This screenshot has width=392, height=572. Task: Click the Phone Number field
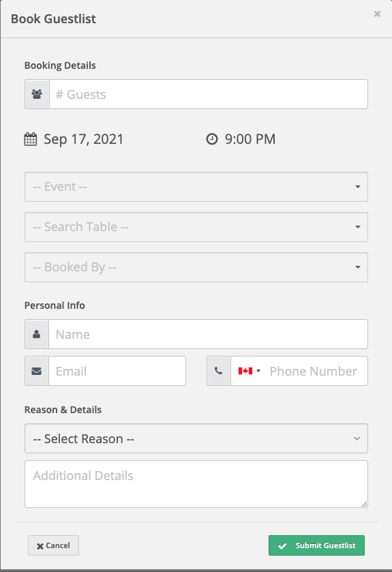(315, 371)
